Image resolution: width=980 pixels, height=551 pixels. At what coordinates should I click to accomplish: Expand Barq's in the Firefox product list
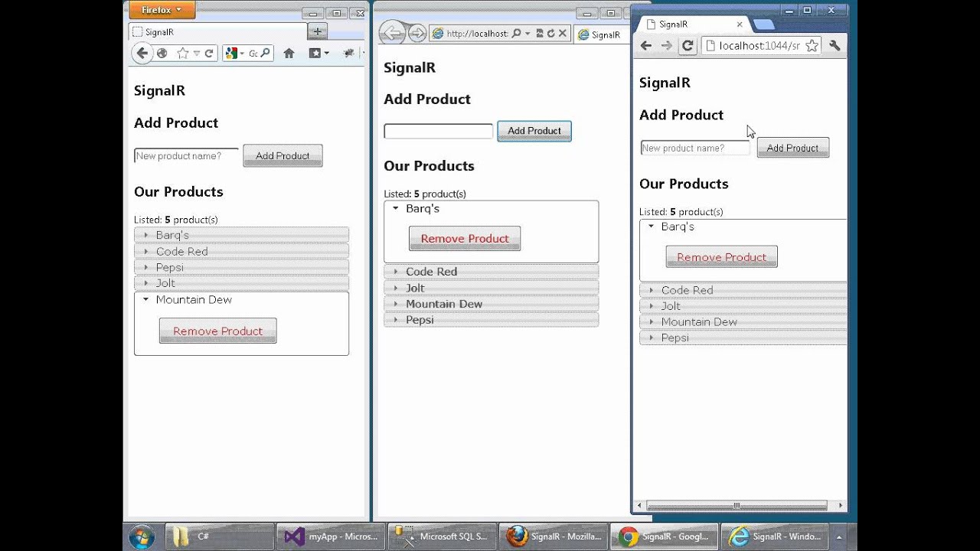[241, 235]
